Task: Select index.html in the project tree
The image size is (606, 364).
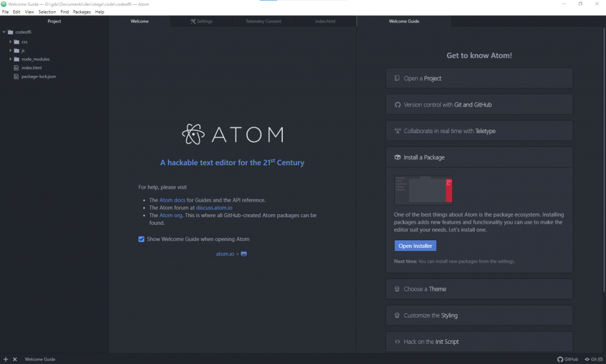Action: pyautogui.click(x=31, y=67)
